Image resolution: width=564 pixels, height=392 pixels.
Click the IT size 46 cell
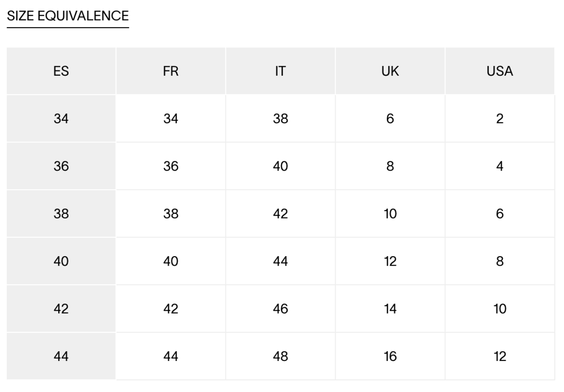(x=280, y=309)
